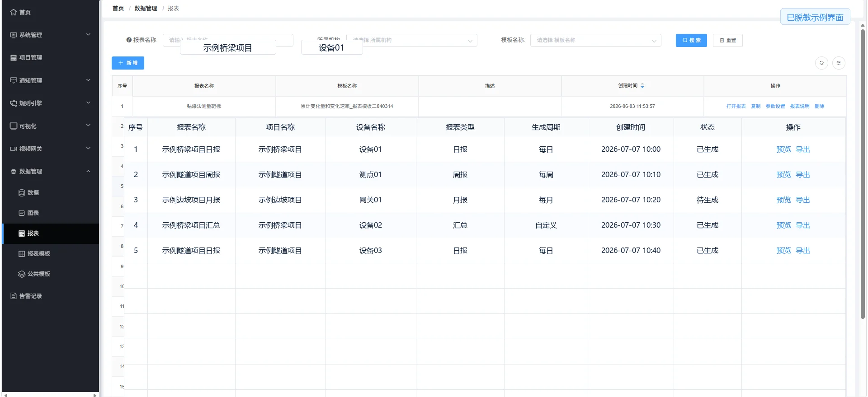868x397 pixels.
Task: Click the 打开报表 link
Action: (736, 106)
